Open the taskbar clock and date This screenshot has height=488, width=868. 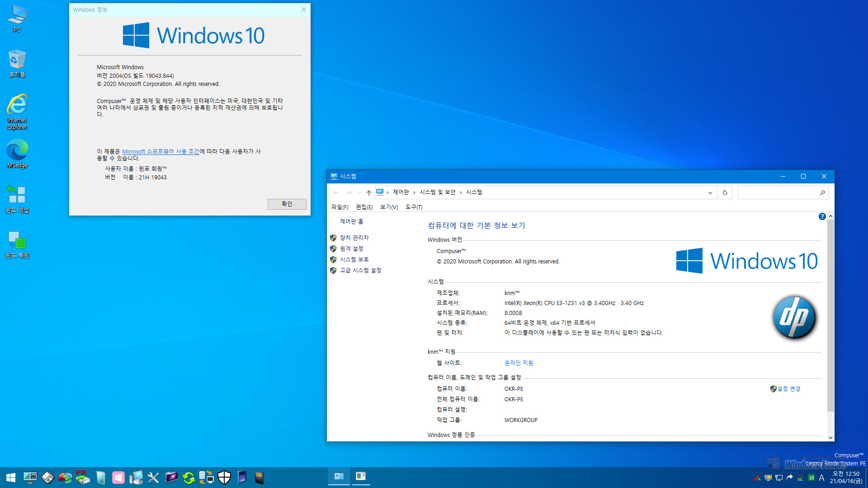pyautogui.click(x=846, y=478)
